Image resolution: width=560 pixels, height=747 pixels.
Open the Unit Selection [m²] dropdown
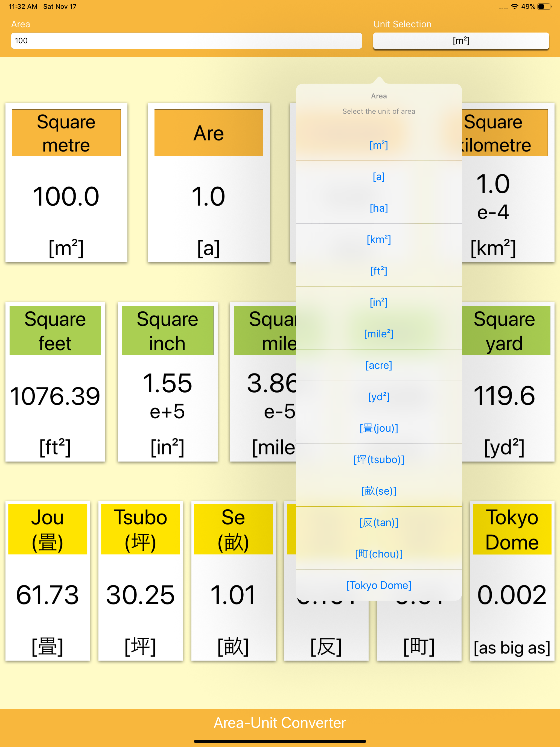pyautogui.click(x=461, y=41)
